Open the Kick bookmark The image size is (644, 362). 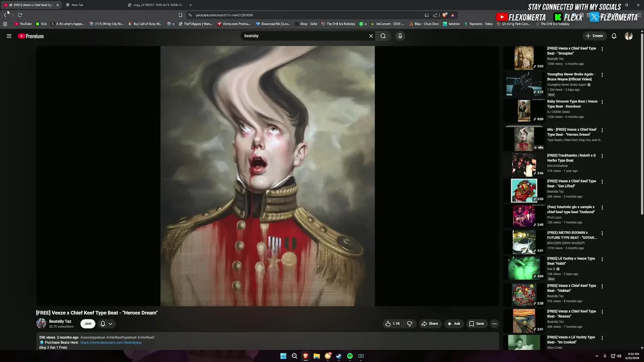(x=41, y=24)
